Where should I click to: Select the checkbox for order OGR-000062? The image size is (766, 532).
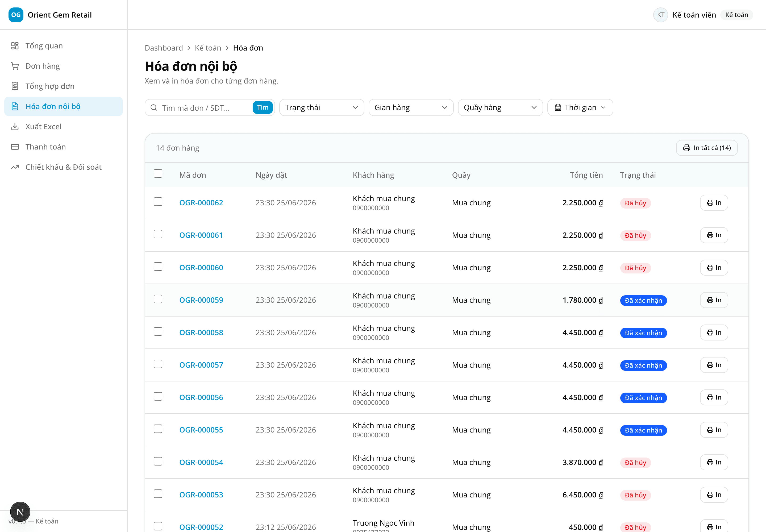point(158,202)
